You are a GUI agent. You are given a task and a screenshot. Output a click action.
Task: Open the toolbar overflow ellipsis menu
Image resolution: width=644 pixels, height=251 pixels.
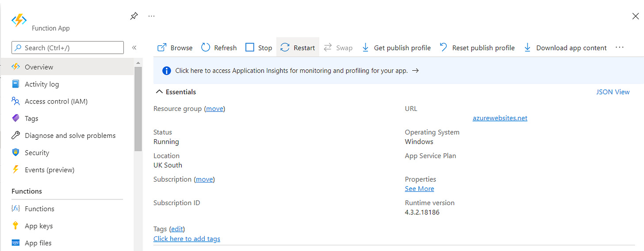pyautogui.click(x=619, y=47)
